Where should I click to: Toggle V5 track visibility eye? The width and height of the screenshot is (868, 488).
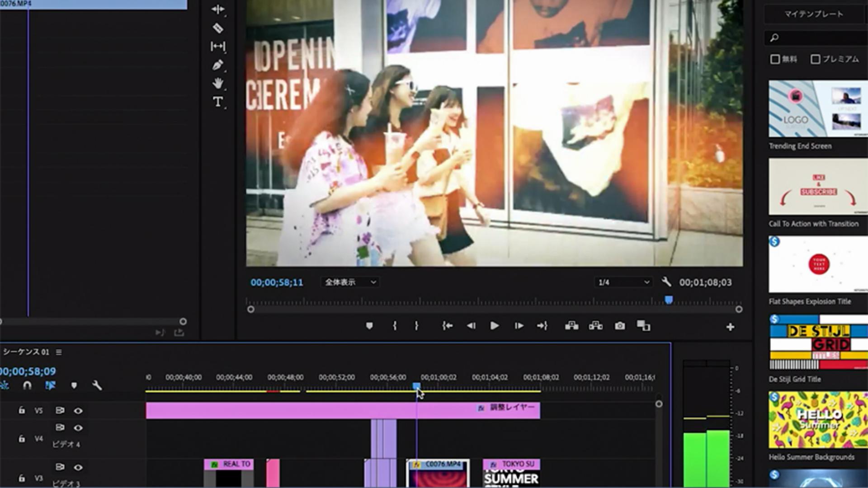78,411
